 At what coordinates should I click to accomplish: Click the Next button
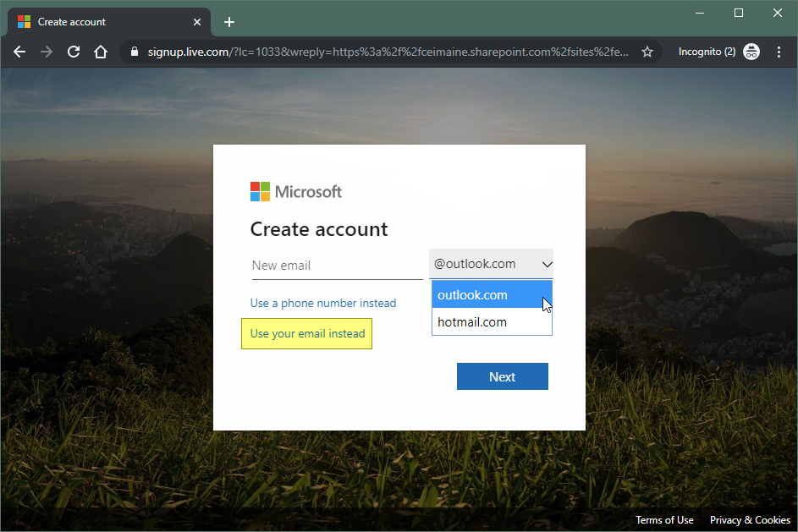(503, 376)
